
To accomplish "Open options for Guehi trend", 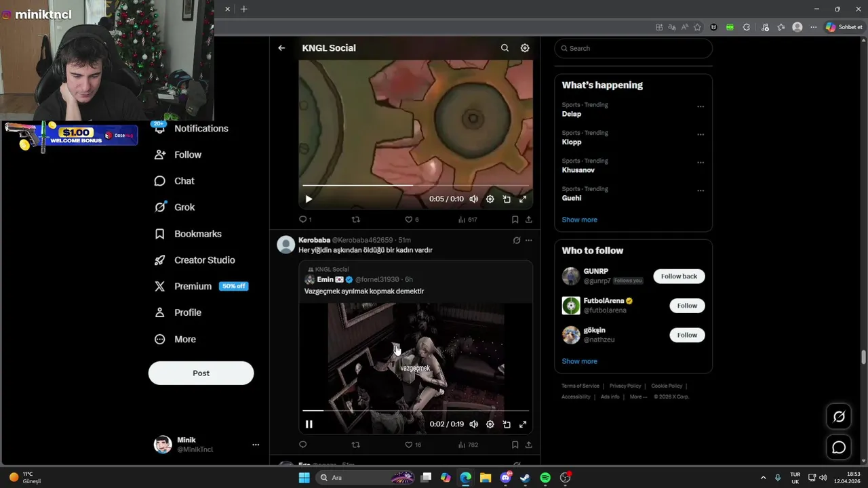I will pyautogui.click(x=701, y=190).
